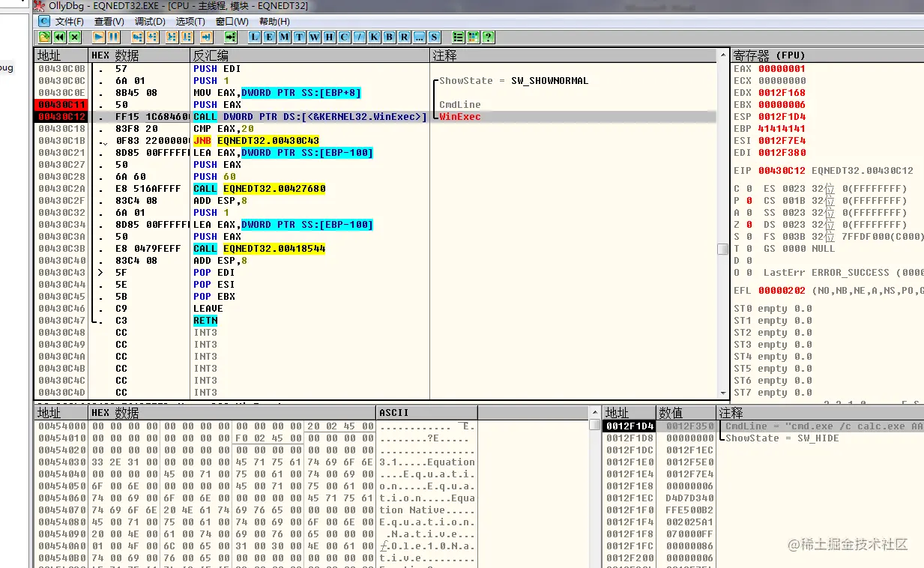The image size is (924, 568).
Task: Click the C flag value
Action: point(749,189)
